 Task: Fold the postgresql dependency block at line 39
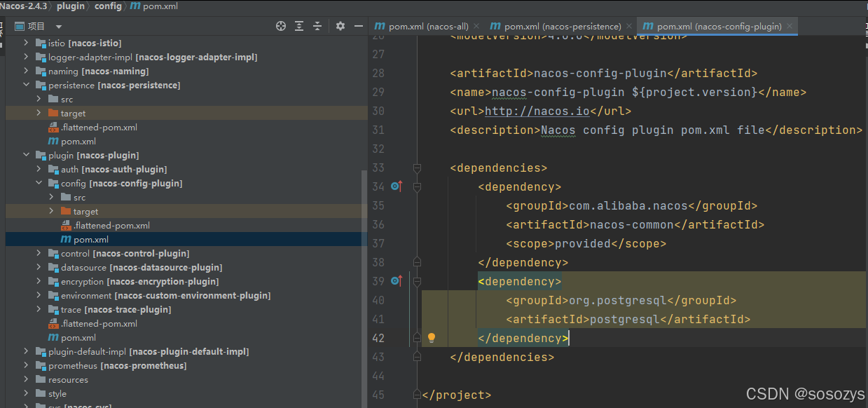tap(418, 281)
